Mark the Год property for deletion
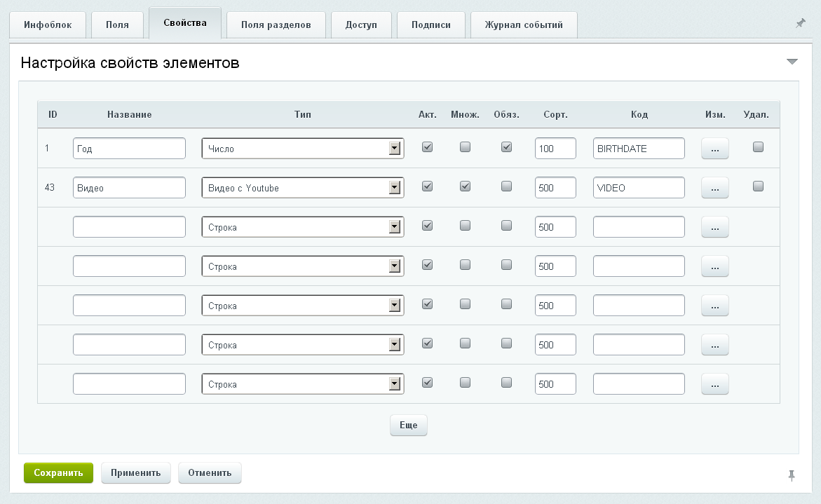 [757, 147]
